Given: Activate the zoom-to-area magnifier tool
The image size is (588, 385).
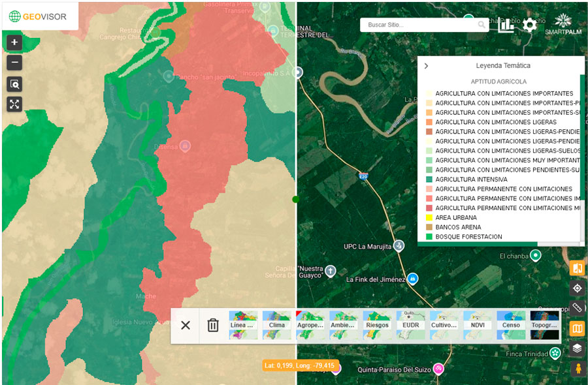Looking at the screenshot, I should (x=14, y=84).
